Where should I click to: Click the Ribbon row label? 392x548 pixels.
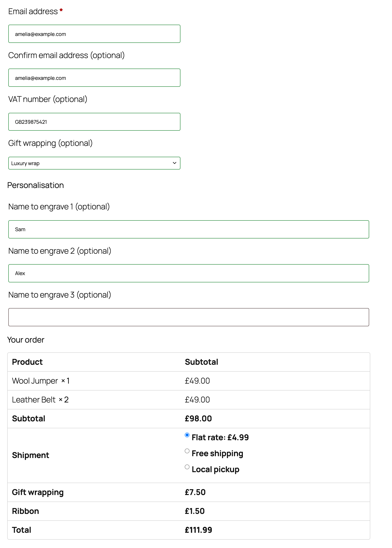(x=25, y=511)
